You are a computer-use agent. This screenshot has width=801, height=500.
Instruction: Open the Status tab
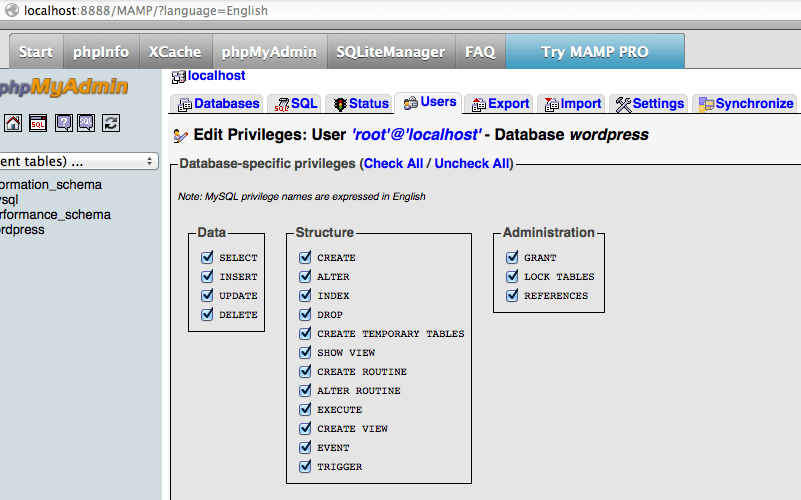(x=360, y=104)
